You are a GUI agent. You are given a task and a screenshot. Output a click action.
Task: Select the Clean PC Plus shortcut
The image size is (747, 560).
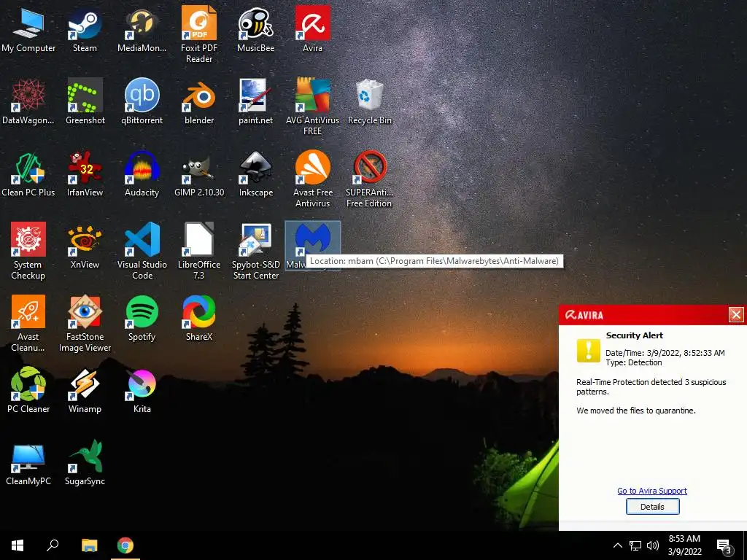click(x=28, y=174)
